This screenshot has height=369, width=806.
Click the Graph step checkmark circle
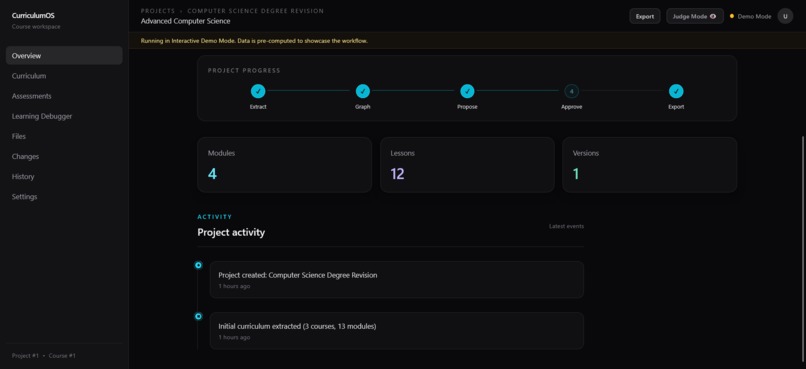click(x=363, y=91)
